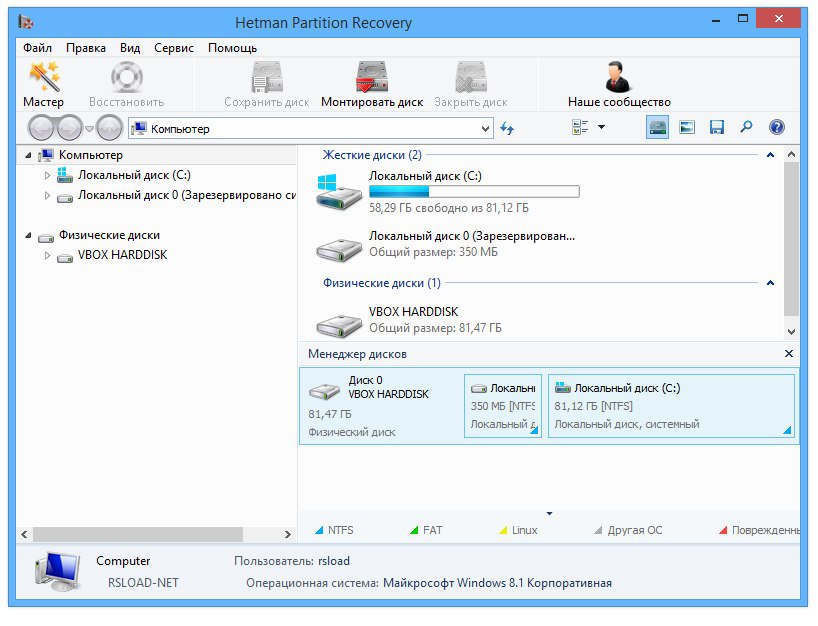
Task: Click the Закрыть диск toolbar button
Action: tap(471, 84)
